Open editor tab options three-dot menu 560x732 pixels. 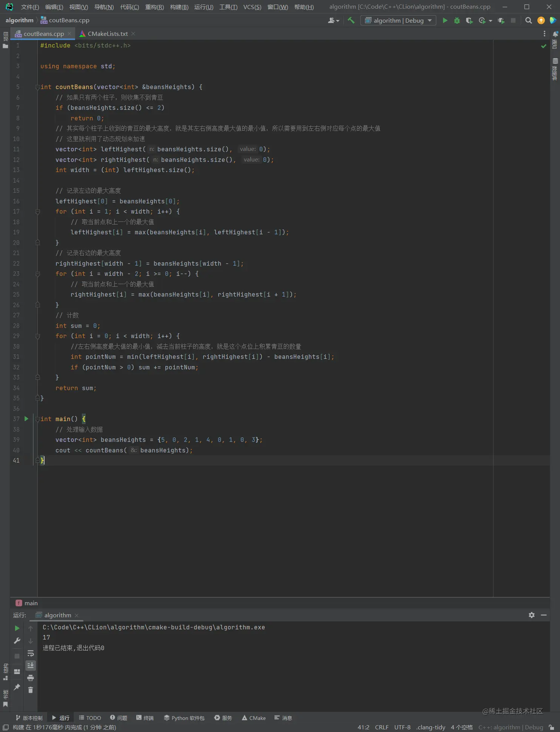[544, 34]
